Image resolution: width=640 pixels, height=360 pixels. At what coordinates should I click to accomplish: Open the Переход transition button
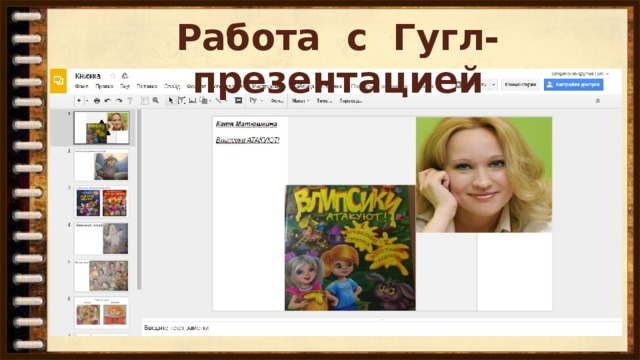click(x=351, y=101)
